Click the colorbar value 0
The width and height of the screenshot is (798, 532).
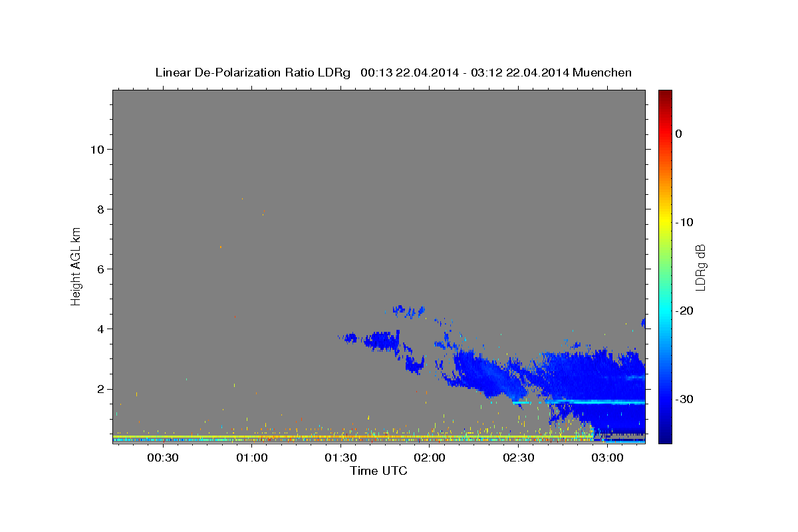point(679,134)
